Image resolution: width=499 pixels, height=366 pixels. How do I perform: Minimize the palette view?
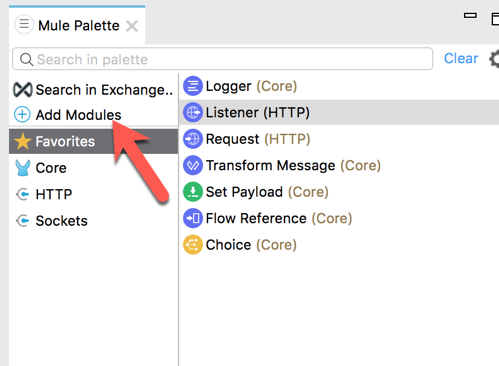470,15
